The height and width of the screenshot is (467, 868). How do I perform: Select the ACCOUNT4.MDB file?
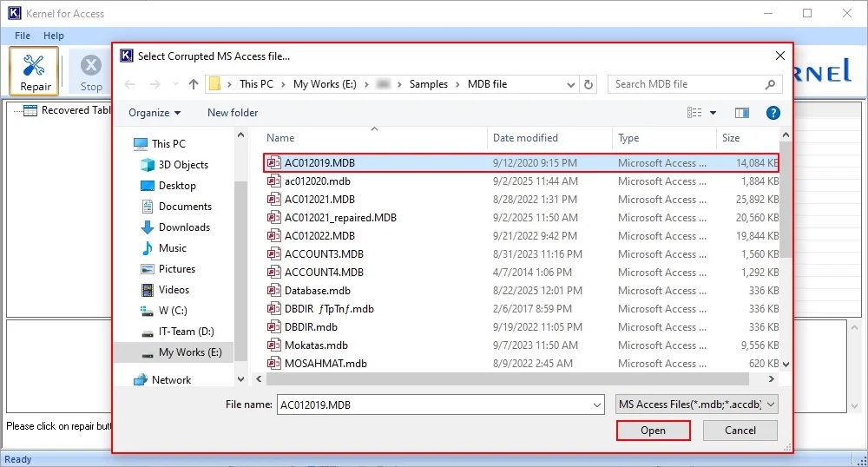coord(522,273)
